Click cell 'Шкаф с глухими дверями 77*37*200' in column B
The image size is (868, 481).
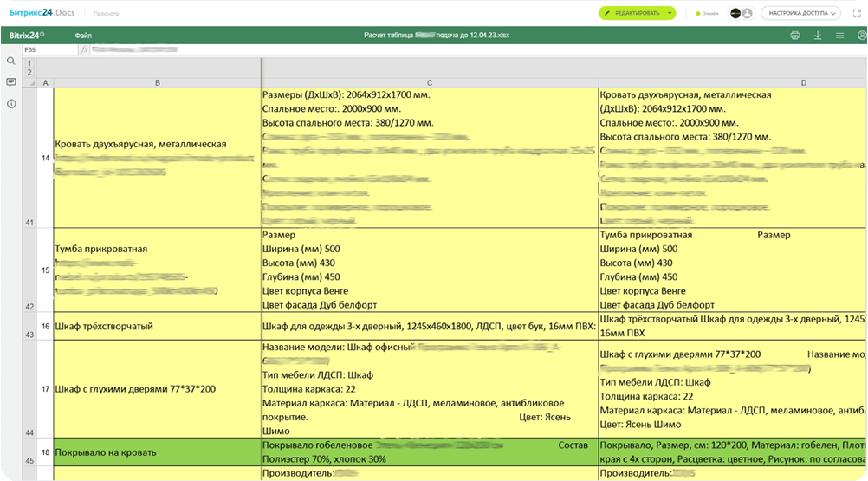pyautogui.click(x=157, y=389)
